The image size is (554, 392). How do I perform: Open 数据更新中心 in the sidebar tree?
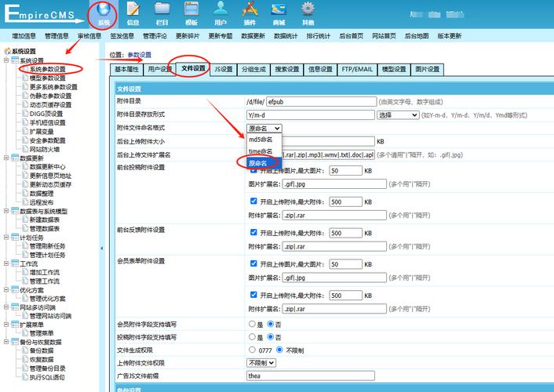pyautogui.click(x=48, y=167)
